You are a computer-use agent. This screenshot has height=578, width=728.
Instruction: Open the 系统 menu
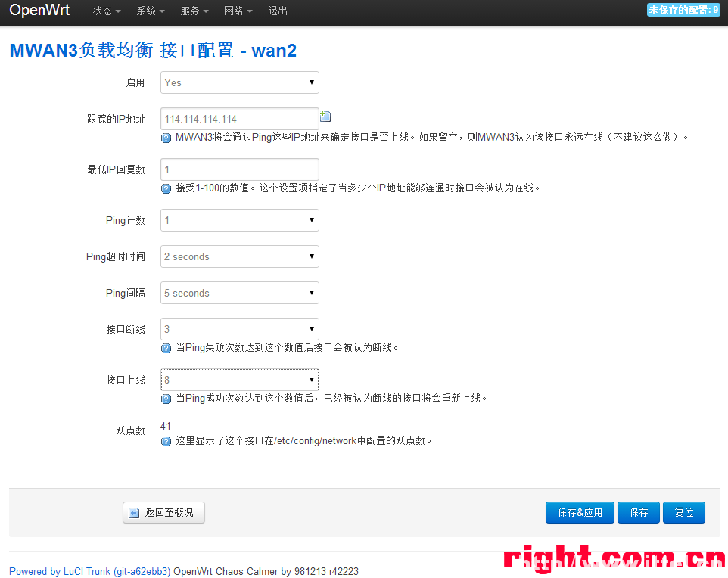coord(151,11)
